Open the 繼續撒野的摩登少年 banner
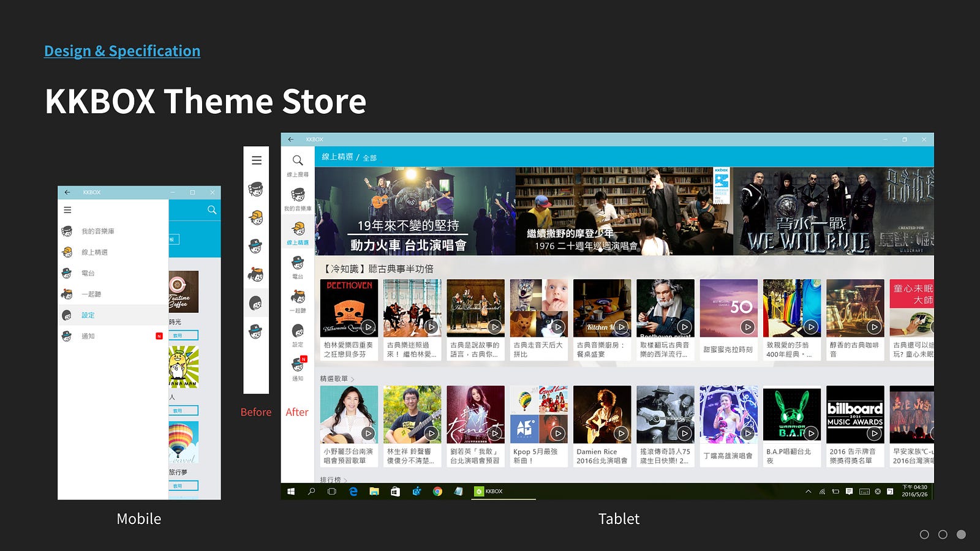Viewport: 980px width, 551px height. click(624, 211)
